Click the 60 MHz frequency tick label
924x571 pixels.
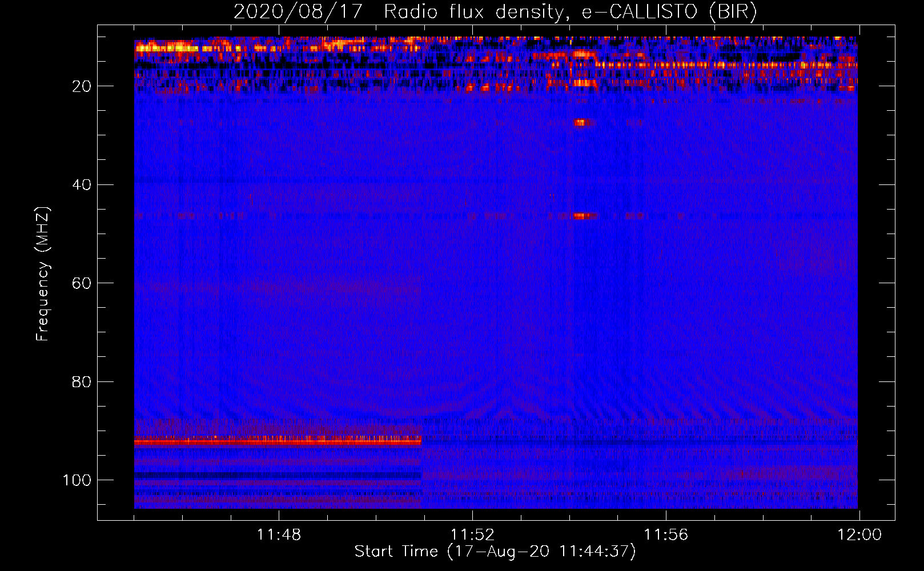[82, 283]
